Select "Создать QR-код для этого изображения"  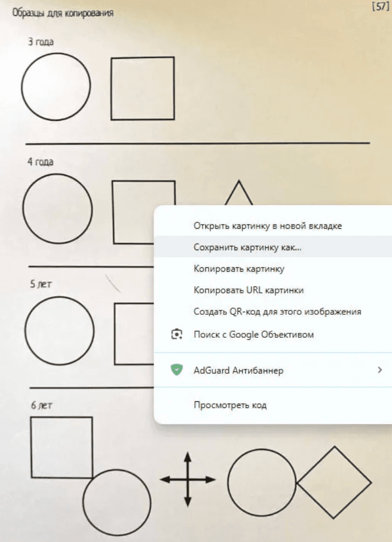pos(278,312)
